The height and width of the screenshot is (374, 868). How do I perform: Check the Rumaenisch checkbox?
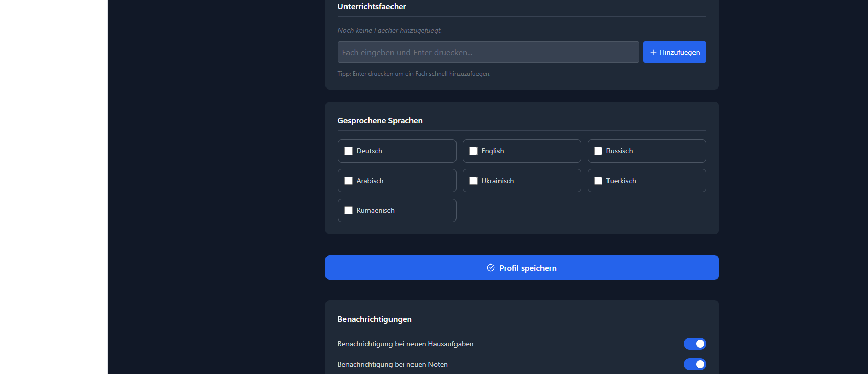pyautogui.click(x=349, y=210)
